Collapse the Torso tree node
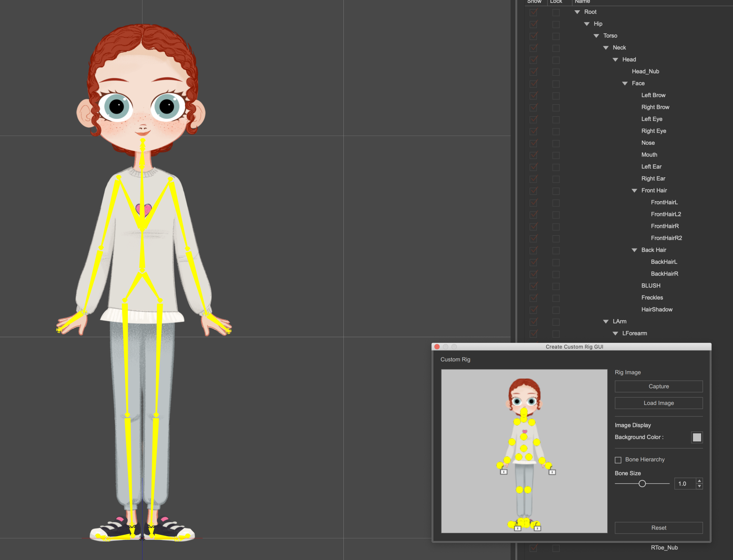733x560 pixels. pyautogui.click(x=596, y=36)
